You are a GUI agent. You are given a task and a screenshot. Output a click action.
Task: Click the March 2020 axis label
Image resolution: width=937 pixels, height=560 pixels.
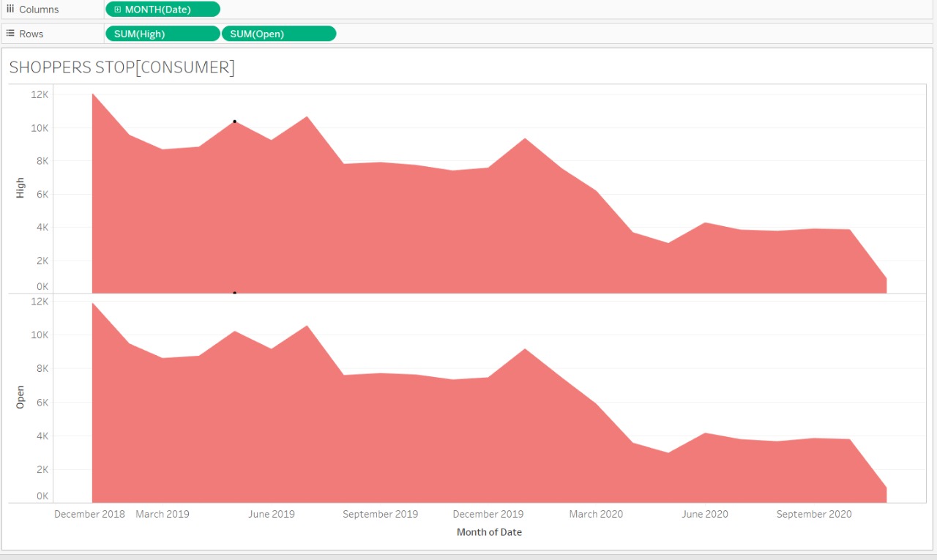596,514
